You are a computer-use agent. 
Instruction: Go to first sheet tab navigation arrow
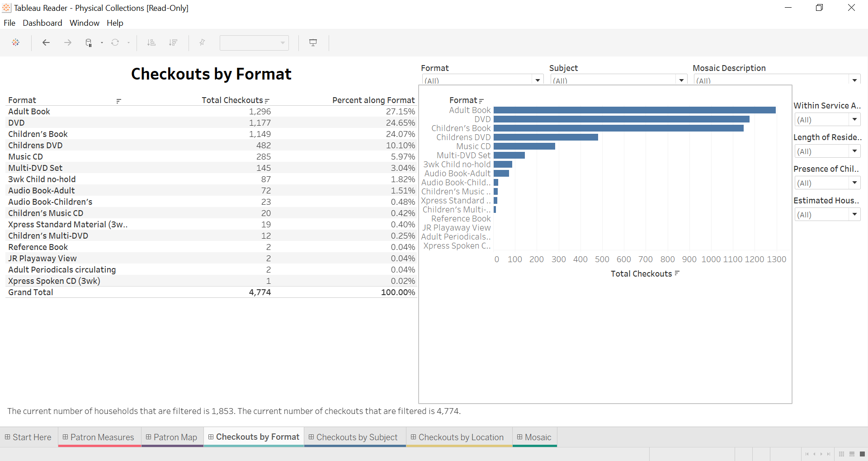pos(807,454)
